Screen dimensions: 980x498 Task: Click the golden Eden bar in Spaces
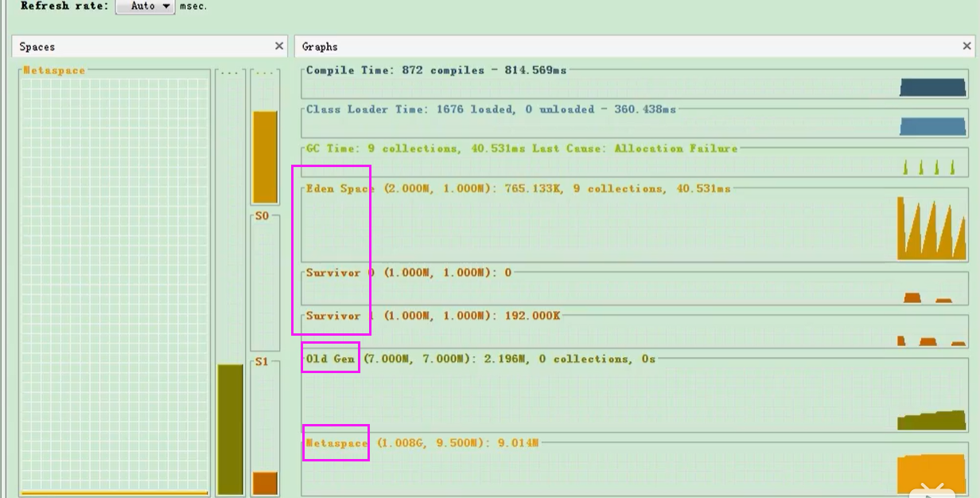[x=265, y=158]
